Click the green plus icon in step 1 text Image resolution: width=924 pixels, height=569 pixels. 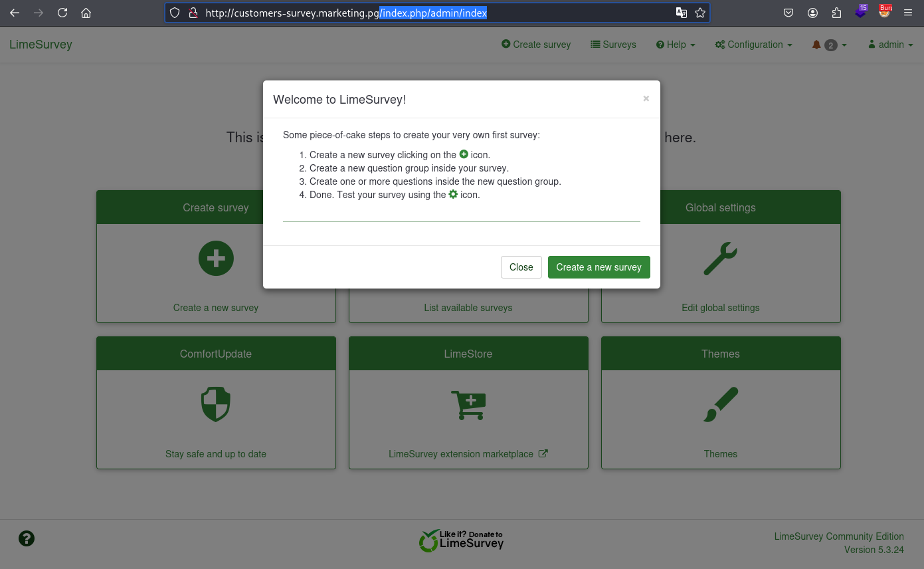(x=464, y=154)
